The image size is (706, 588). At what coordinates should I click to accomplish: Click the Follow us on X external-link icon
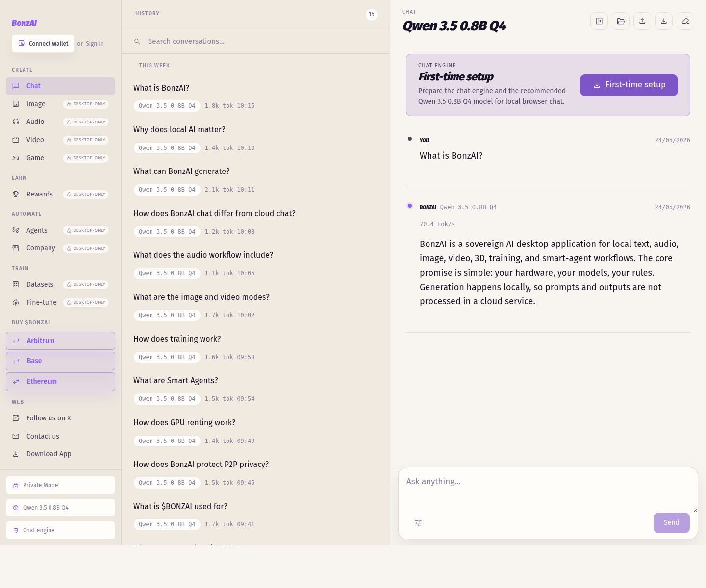coord(16,418)
